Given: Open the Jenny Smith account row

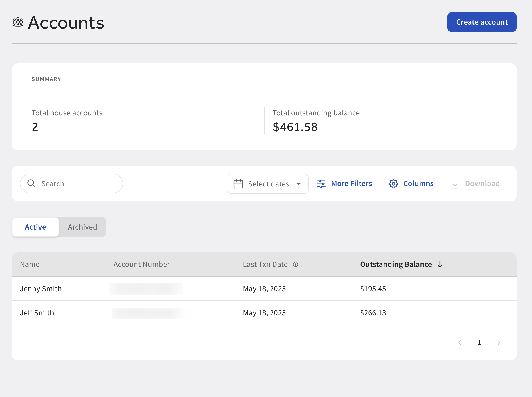Looking at the screenshot, I should (x=264, y=289).
